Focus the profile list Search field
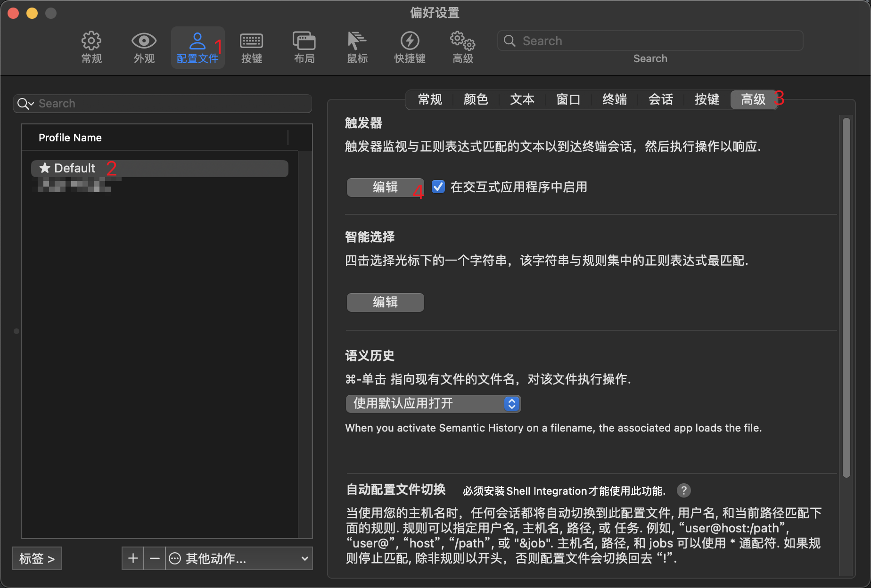Screen dimensions: 871x588 point(170,104)
